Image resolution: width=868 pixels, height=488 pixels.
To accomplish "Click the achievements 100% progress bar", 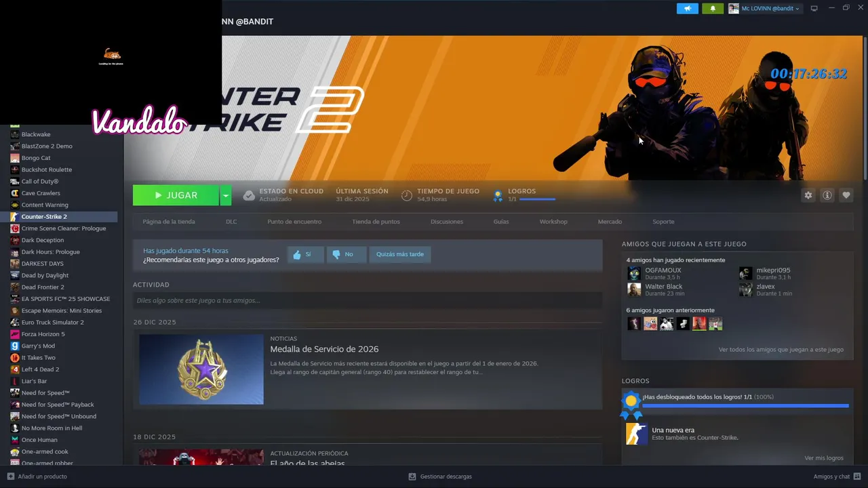I will click(x=745, y=406).
